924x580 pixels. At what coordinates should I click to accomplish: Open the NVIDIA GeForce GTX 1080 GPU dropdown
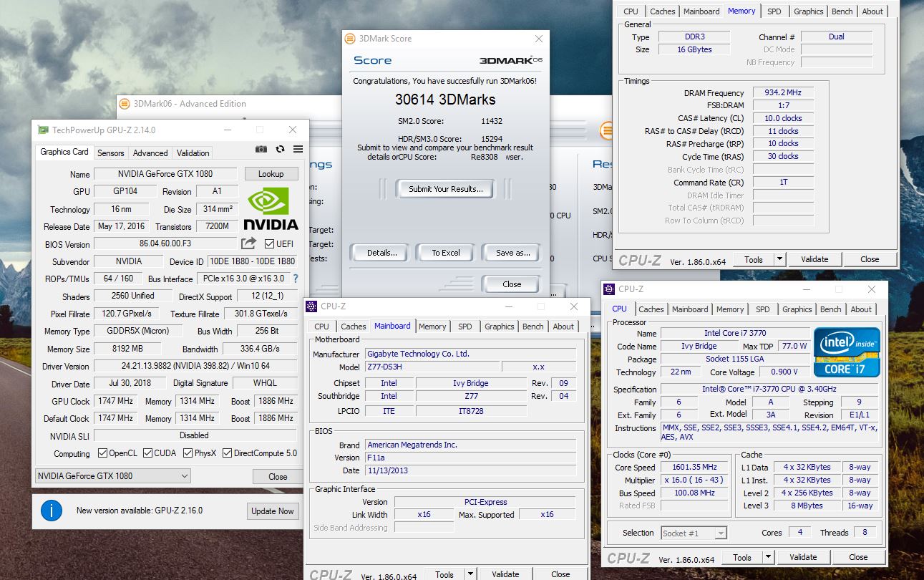pos(113,476)
